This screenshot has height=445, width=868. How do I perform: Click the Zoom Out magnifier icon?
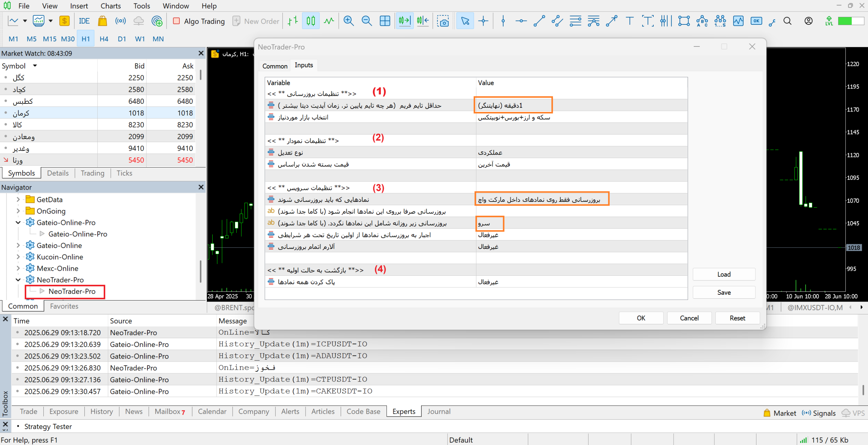[367, 21]
